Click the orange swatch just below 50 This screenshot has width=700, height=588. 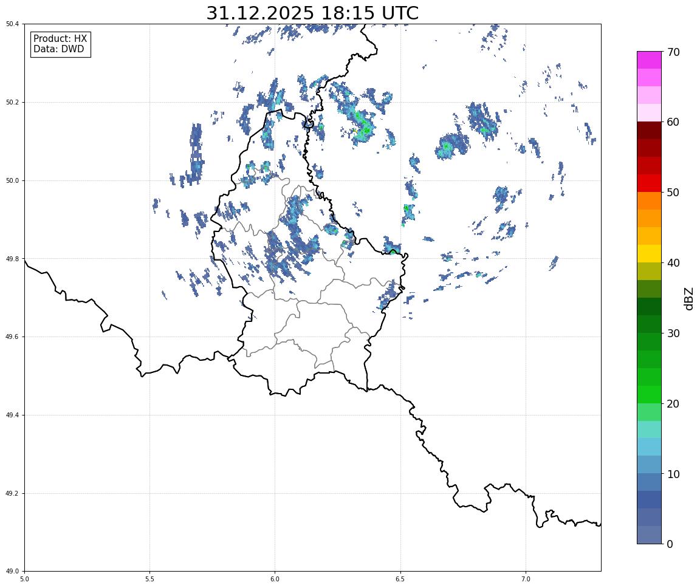(649, 201)
